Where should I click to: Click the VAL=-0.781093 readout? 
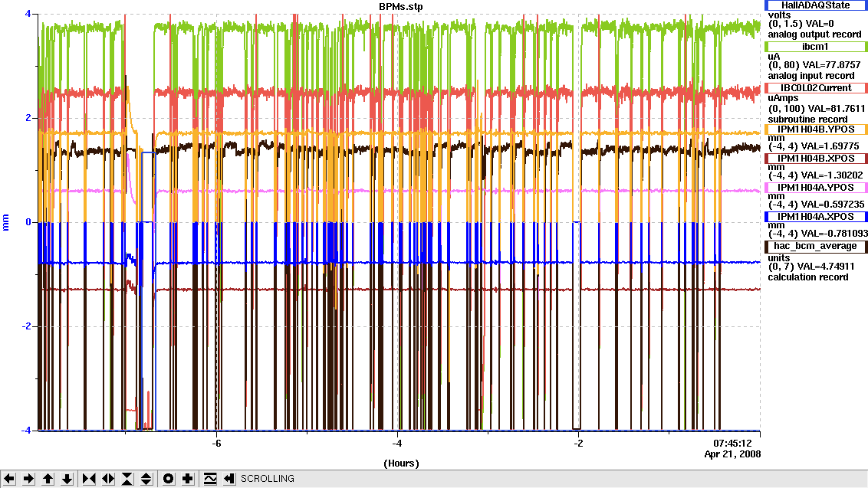(833, 234)
